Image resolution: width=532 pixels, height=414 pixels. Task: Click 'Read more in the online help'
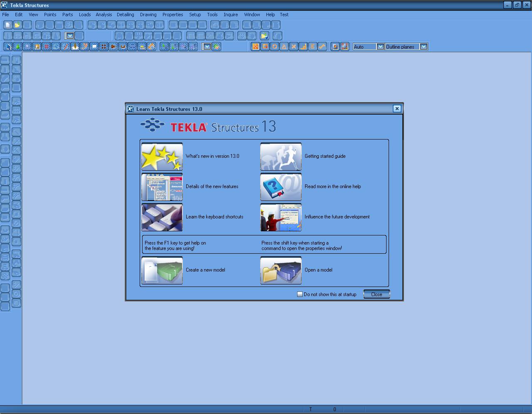pos(332,186)
